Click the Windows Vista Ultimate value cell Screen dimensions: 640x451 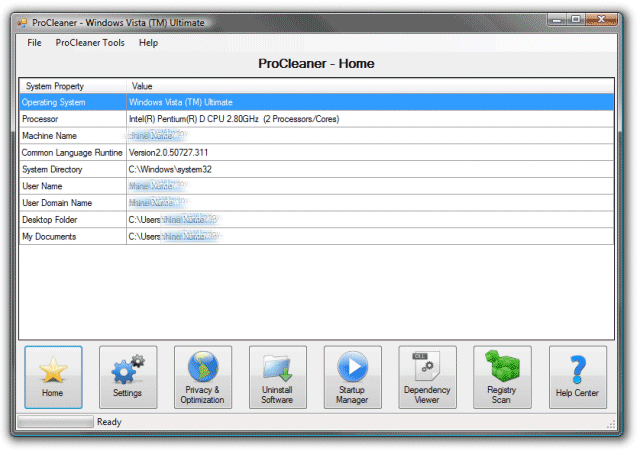tap(370, 102)
